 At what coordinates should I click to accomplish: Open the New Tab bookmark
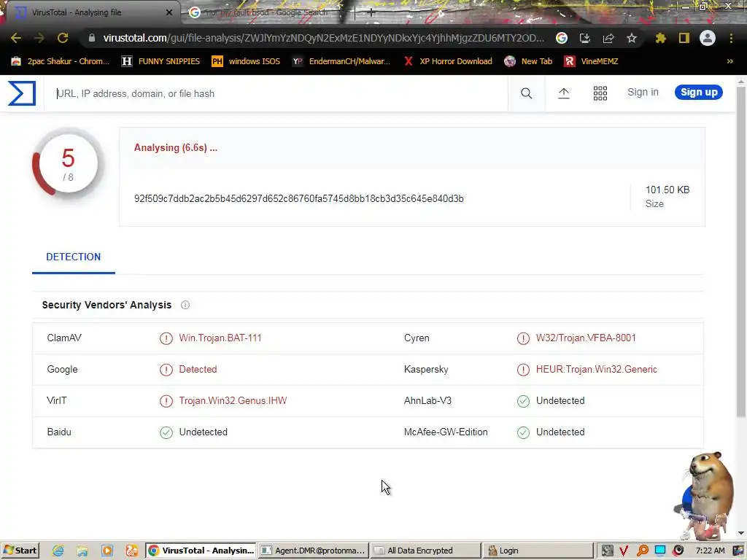528,61
